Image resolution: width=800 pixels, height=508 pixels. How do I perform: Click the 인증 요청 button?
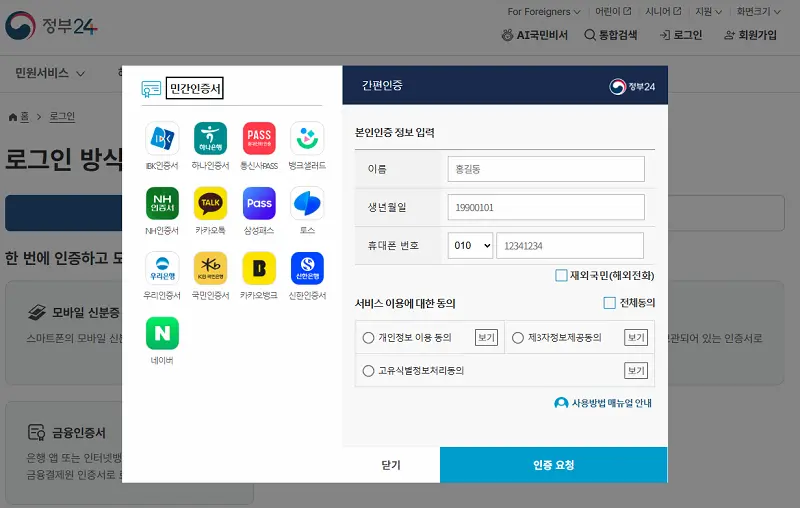554,465
